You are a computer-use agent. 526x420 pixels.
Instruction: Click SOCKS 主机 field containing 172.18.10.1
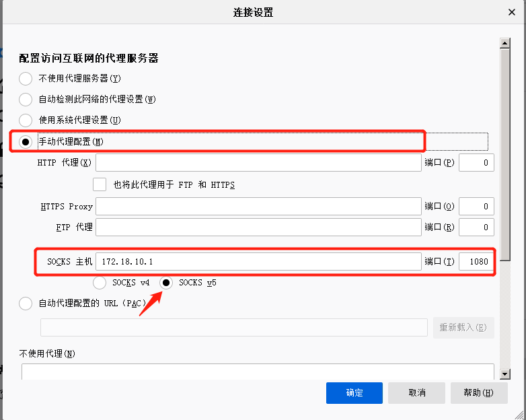pyautogui.click(x=258, y=261)
